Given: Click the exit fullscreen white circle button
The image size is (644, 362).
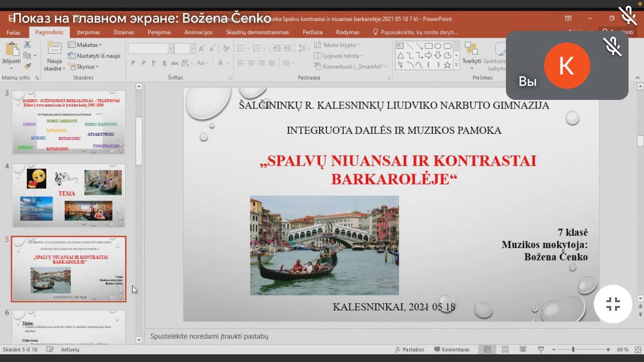Looking at the screenshot, I should [613, 304].
